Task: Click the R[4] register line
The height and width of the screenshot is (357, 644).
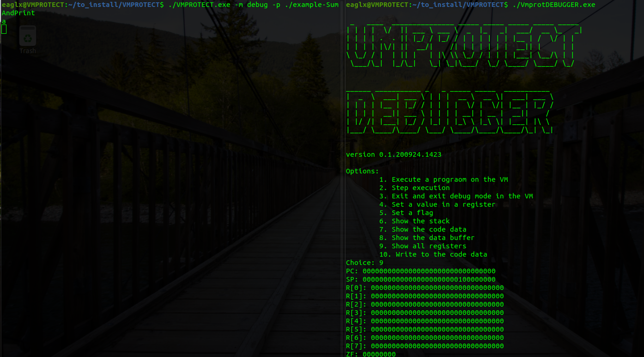Action: [x=425, y=321]
